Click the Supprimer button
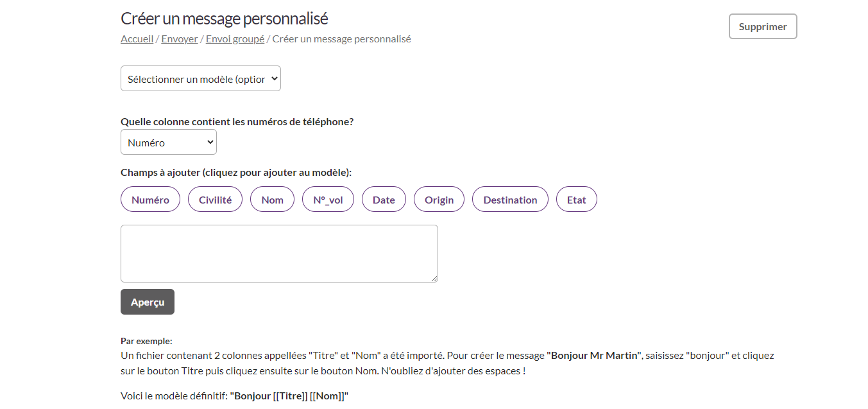The image size is (868, 409). coord(762,27)
